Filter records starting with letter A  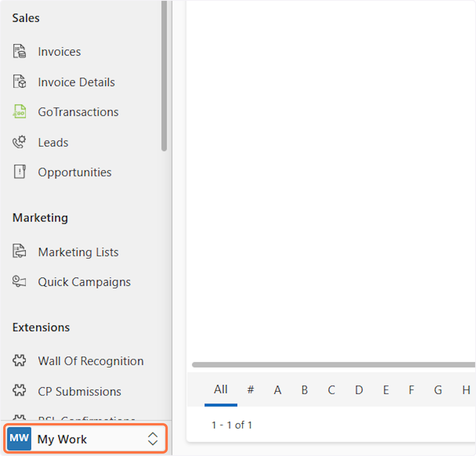[x=277, y=390]
